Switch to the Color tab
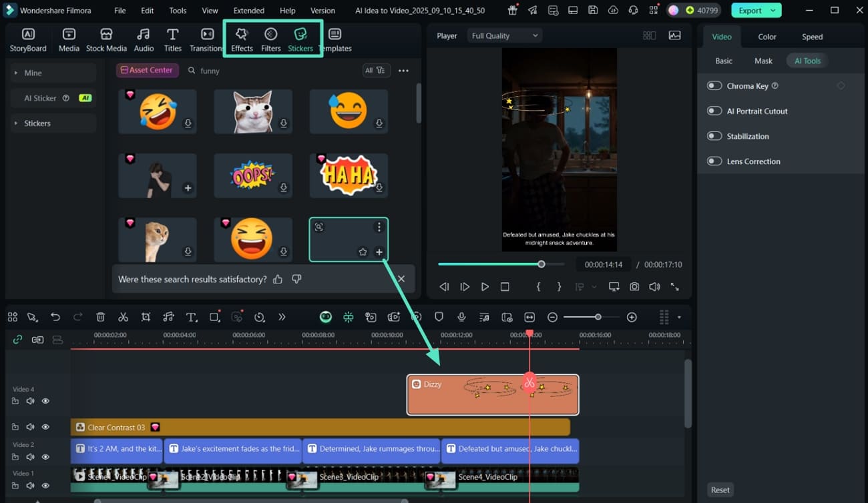The image size is (868, 503). point(767,37)
